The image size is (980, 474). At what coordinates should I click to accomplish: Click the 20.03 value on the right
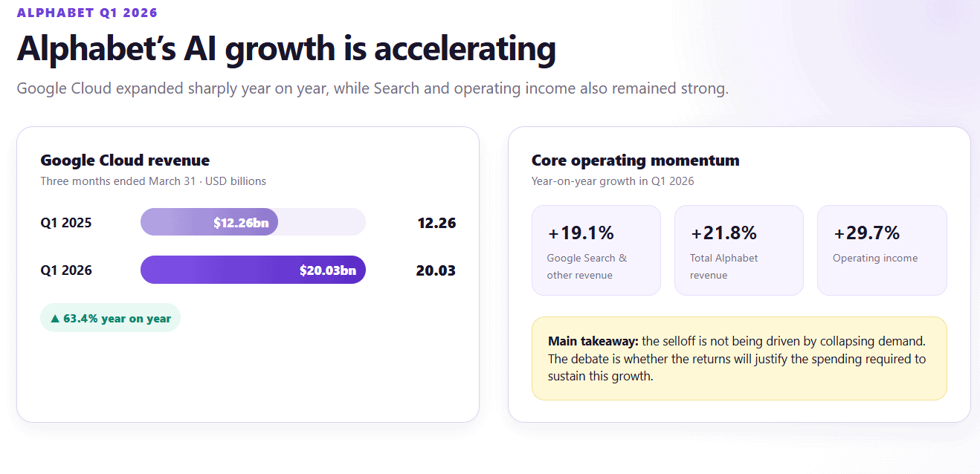(436, 270)
